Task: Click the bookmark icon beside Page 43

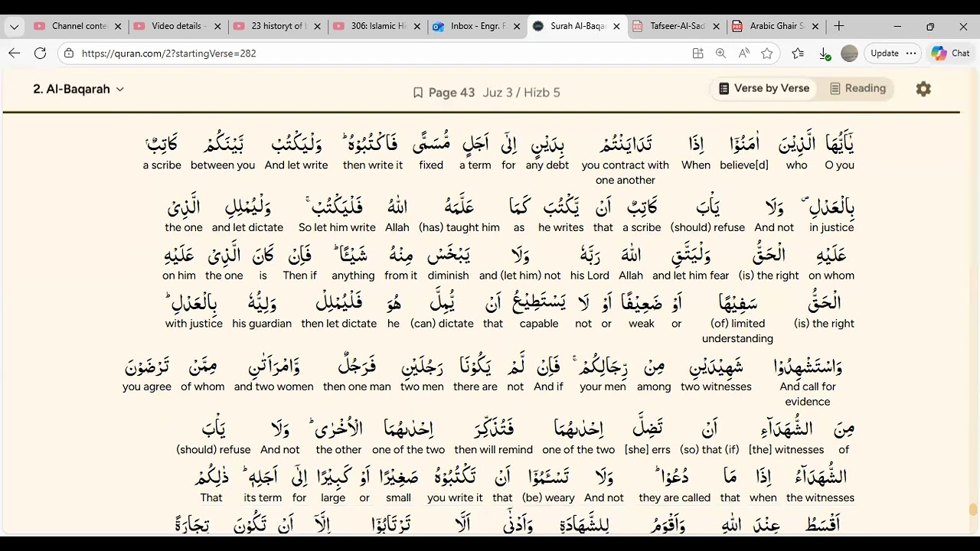Action: (x=418, y=93)
